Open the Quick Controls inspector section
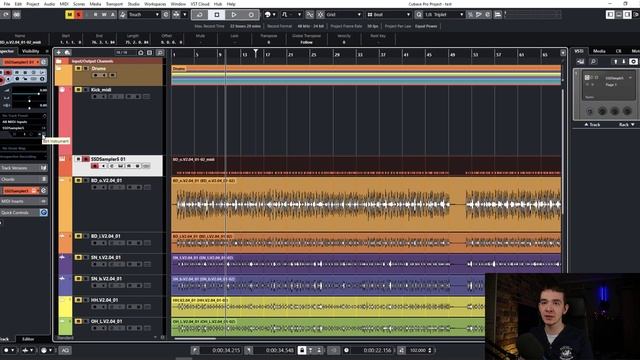640x360 pixels. coord(24,213)
